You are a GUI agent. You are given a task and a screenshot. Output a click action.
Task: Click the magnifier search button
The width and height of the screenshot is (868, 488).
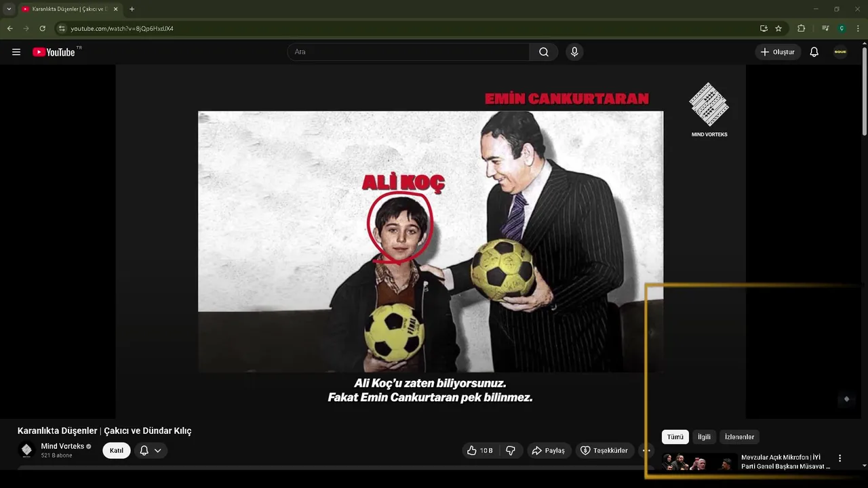pyautogui.click(x=544, y=52)
